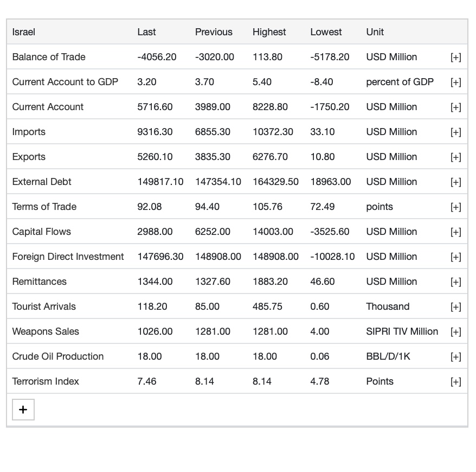Viewport: 476px width, 472px height.
Task: Expand the Current Account to GDP row
Action: click(455, 82)
